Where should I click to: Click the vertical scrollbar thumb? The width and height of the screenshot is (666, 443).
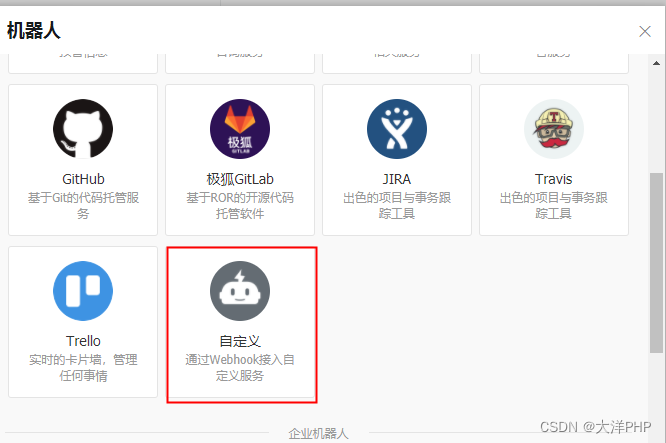pos(656,262)
